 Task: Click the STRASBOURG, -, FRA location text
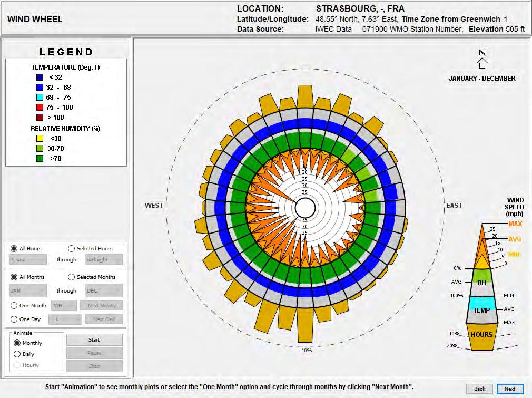(x=360, y=8)
